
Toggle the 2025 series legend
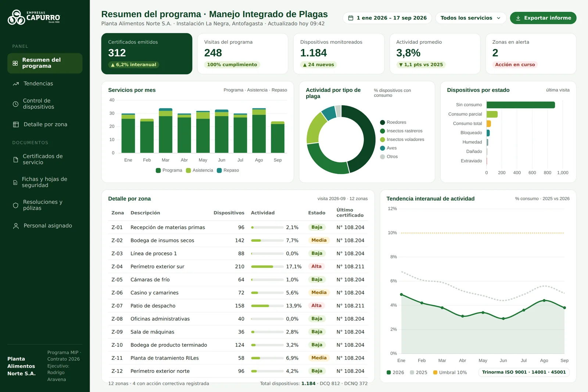(x=419, y=373)
